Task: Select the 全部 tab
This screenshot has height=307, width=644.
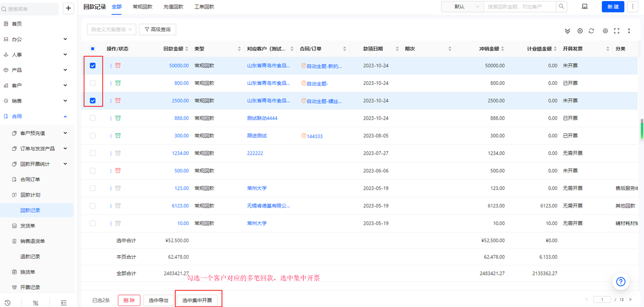Action: [117, 7]
